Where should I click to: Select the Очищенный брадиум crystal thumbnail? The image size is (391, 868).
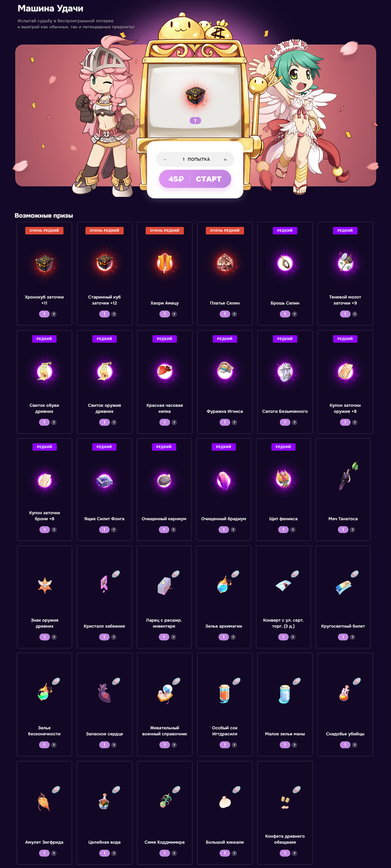point(224,479)
